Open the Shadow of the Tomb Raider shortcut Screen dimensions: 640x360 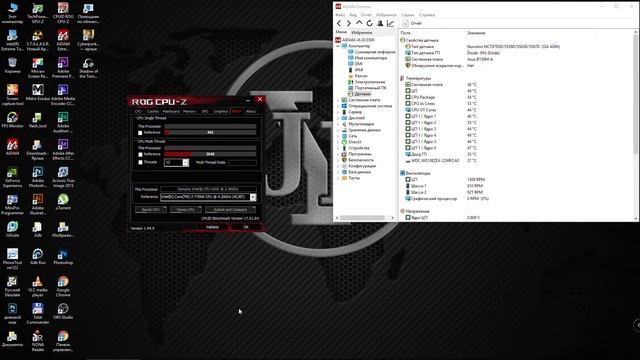point(88,68)
